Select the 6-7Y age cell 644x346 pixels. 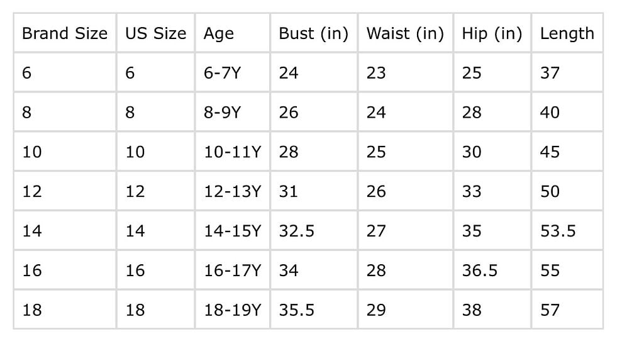point(233,72)
